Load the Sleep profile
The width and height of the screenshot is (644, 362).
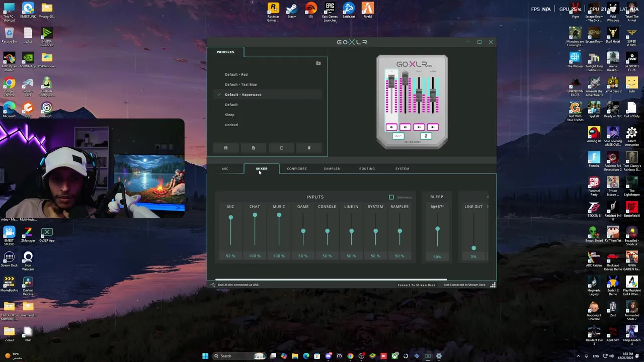click(229, 115)
